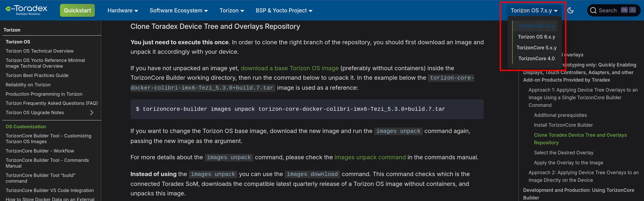Toggle dark mode moon icon
644x201 pixels.
570,10
